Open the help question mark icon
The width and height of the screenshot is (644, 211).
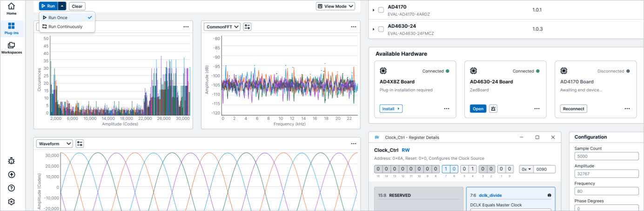[12, 188]
